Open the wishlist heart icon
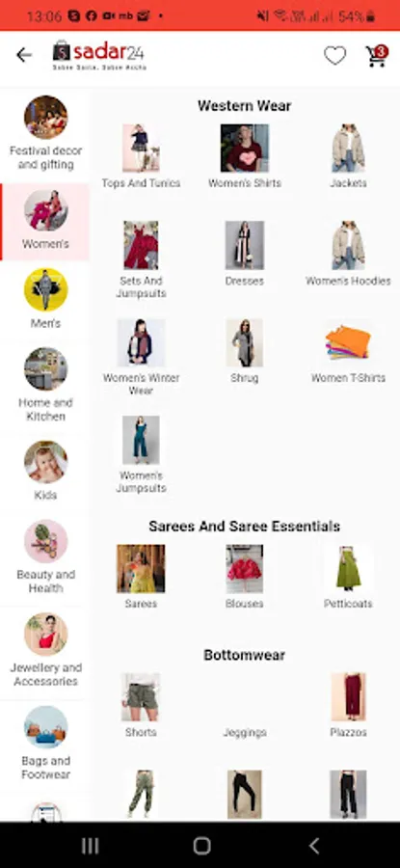Viewport: 400px width, 868px height. pyautogui.click(x=334, y=55)
